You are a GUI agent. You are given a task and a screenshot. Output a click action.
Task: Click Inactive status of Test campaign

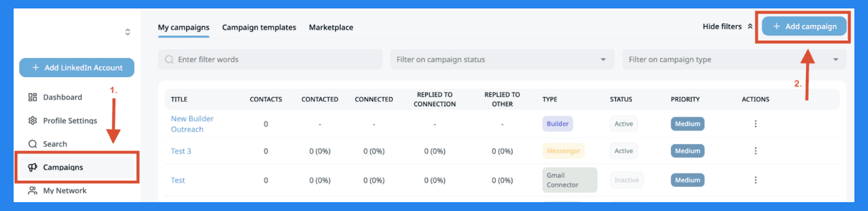[627, 180]
